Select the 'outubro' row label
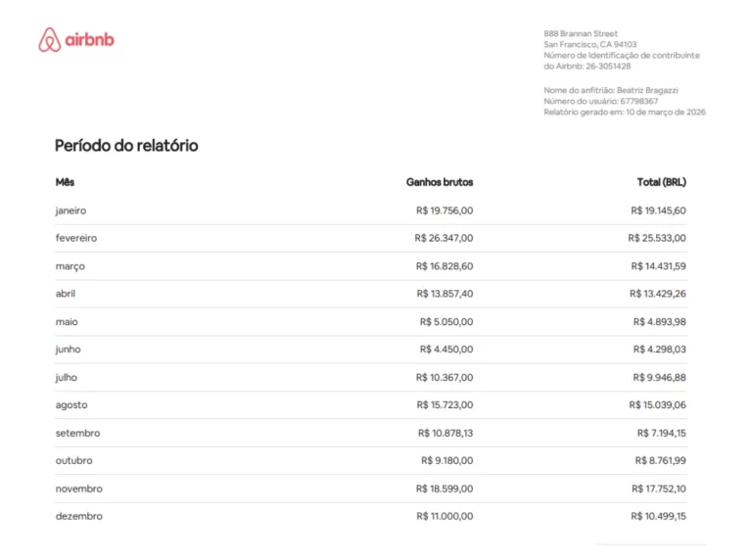This screenshot has width=752, height=560. coord(73,461)
